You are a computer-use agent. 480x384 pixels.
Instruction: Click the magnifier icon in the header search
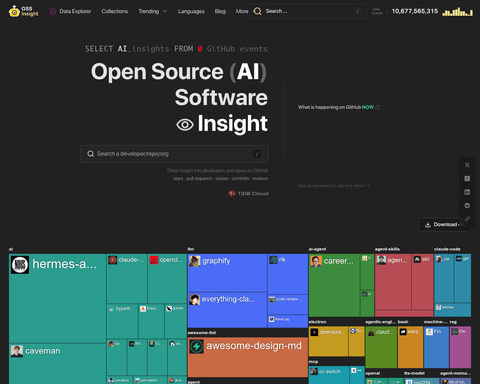point(257,11)
